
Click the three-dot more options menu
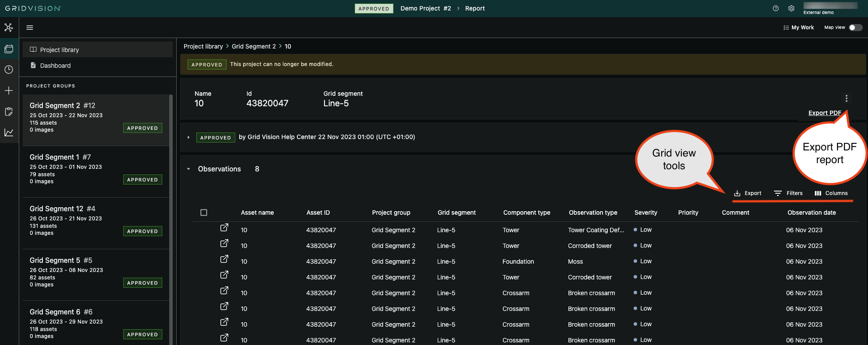tap(846, 98)
